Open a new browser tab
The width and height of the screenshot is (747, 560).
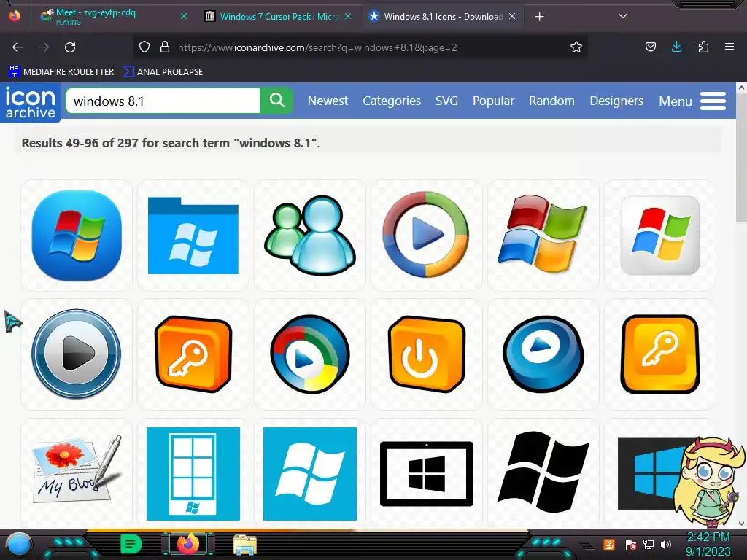tap(539, 17)
